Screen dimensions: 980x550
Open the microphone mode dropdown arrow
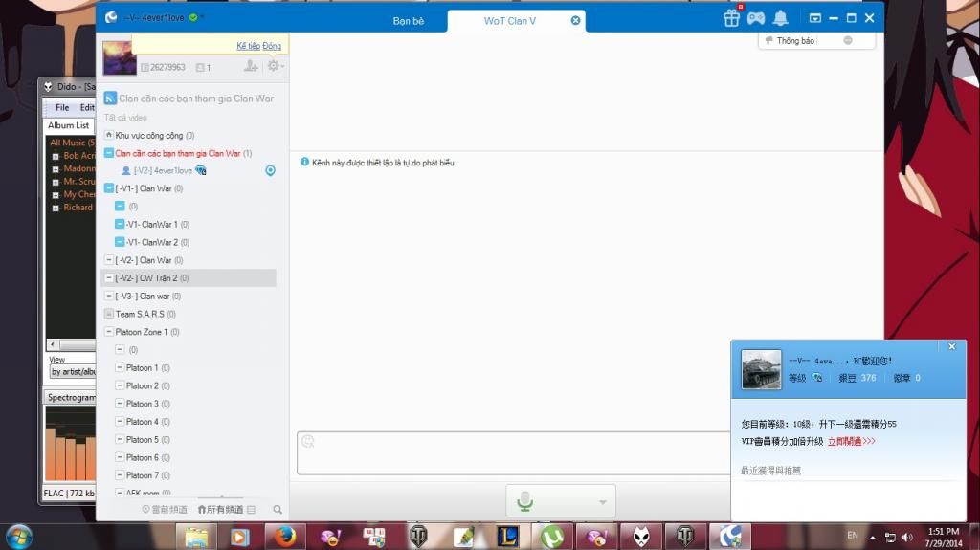603,502
